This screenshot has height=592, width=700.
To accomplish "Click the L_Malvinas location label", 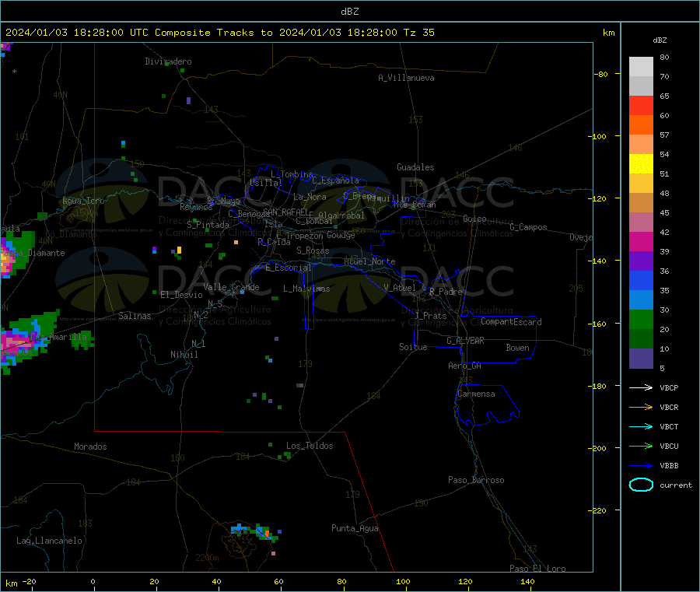I will tap(306, 289).
